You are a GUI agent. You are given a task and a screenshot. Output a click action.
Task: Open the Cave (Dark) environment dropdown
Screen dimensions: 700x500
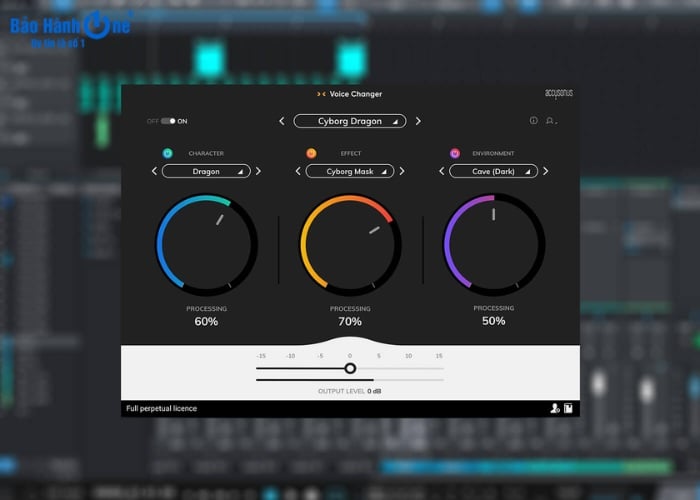click(x=492, y=171)
